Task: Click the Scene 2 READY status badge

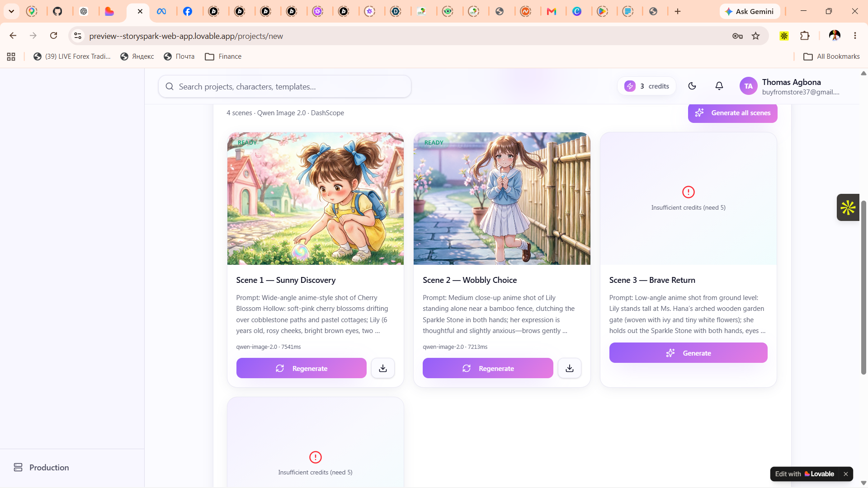Action: (x=434, y=143)
